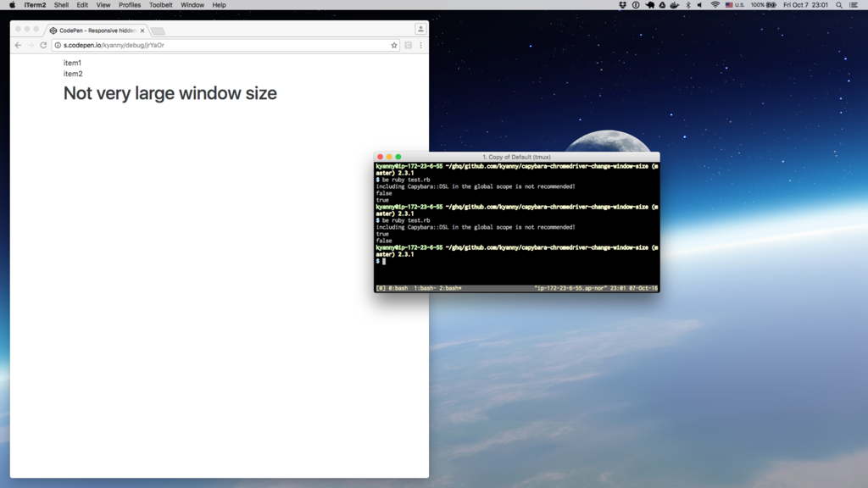Go forward in Chrome
The width and height of the screenshot is (868, 488).
point(31,46)
